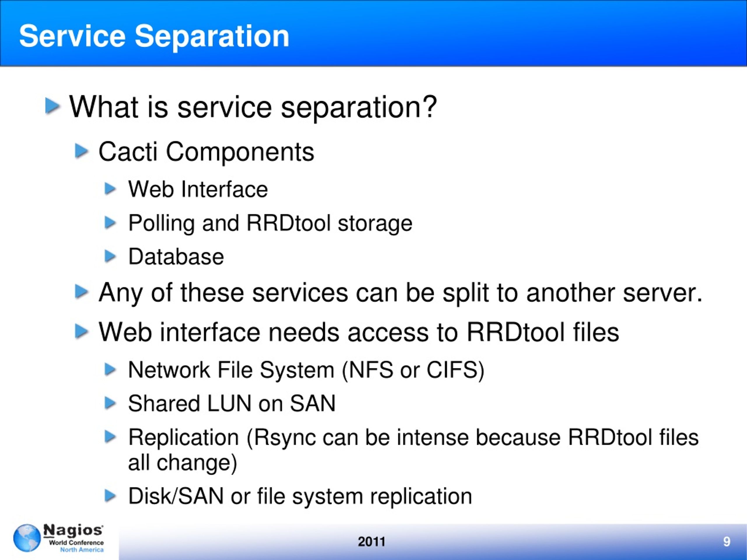Click the slide number 9 in footer
The width and height of the screenshot is (747, 560).
pos(727,541)
